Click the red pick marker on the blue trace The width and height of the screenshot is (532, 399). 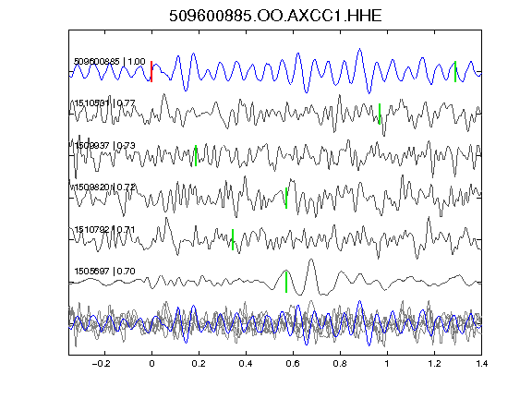(x=151, y=72)
